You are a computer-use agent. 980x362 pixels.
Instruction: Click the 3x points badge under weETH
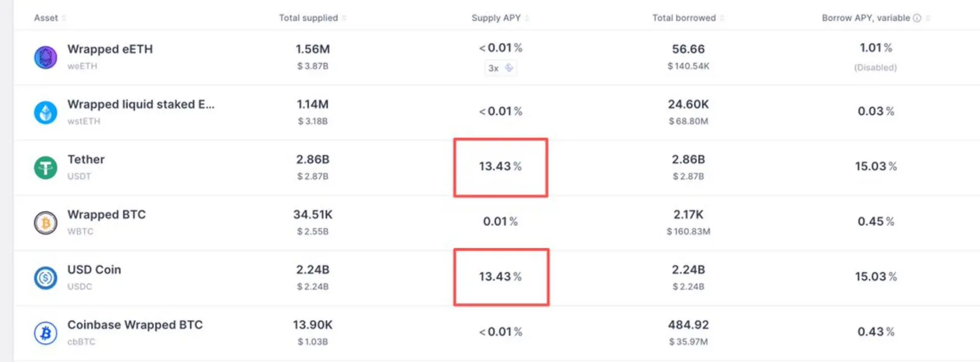click(x=500, y=68)
